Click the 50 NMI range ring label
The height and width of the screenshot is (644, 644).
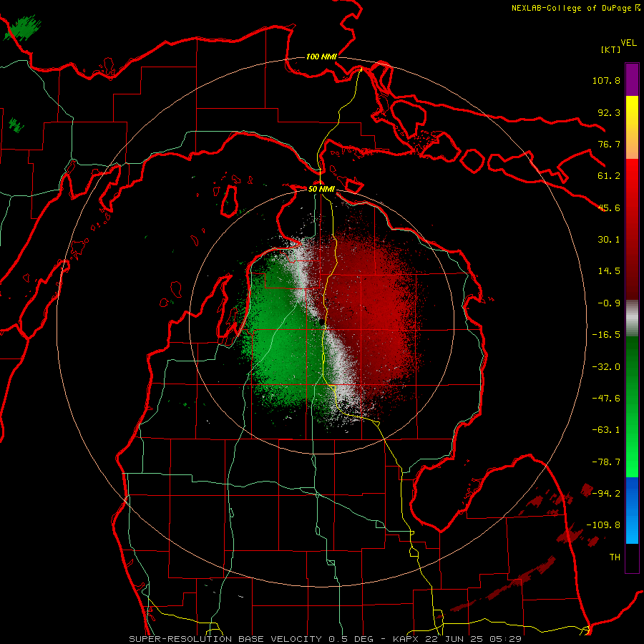(321, 189)
